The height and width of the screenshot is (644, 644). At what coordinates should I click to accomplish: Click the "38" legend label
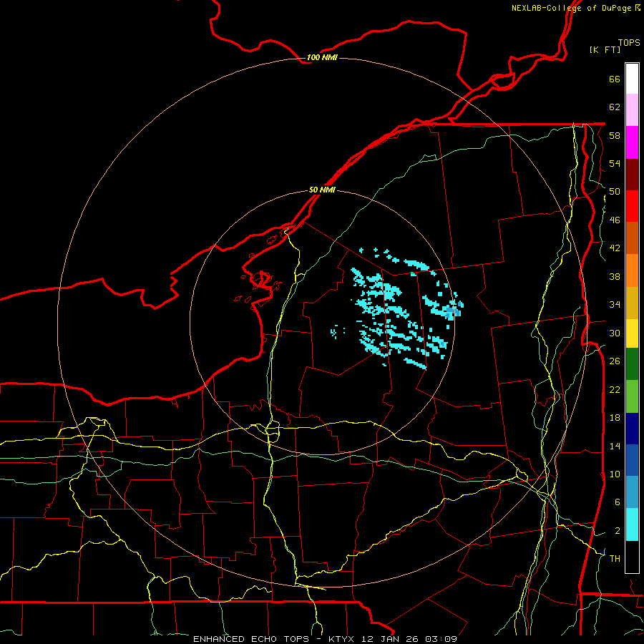click(615, 276)
